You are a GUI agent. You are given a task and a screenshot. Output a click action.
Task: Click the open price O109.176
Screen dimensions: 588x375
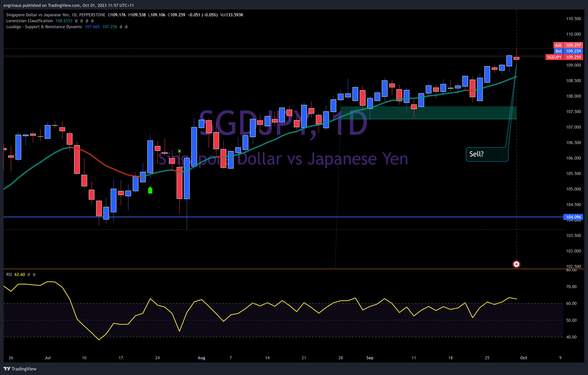(117, 15)
